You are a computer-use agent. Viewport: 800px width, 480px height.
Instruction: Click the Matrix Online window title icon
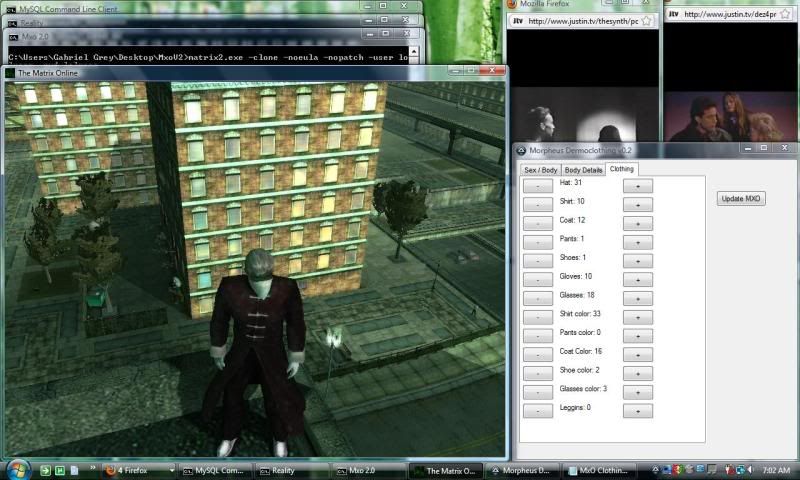point(10,73)
